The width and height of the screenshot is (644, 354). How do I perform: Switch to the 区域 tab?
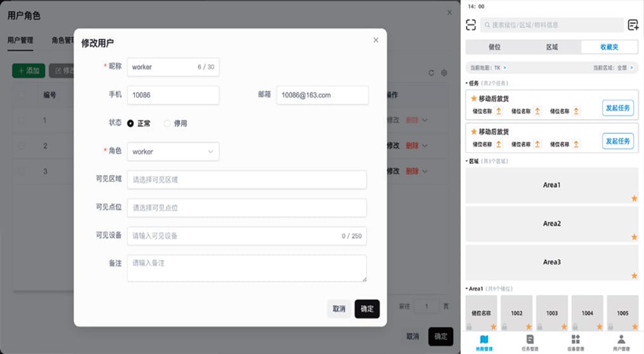coord(552,47)
